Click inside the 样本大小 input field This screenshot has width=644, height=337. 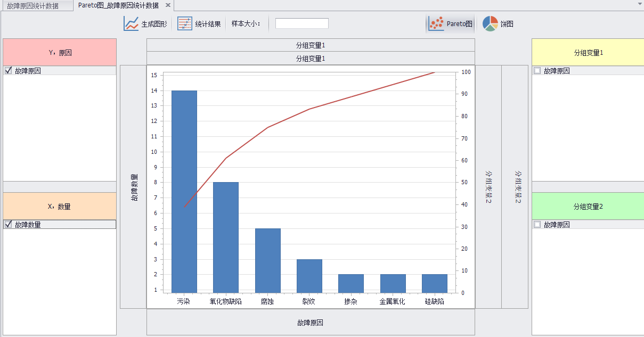301,23
